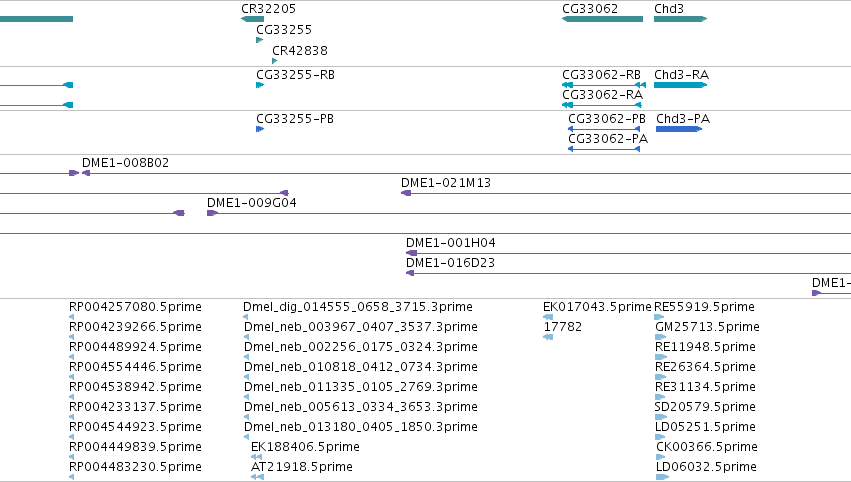The width and height of the screenshot is (851, 482).
Task: Click the CG33062 gene bar
Action: [602, 19]
